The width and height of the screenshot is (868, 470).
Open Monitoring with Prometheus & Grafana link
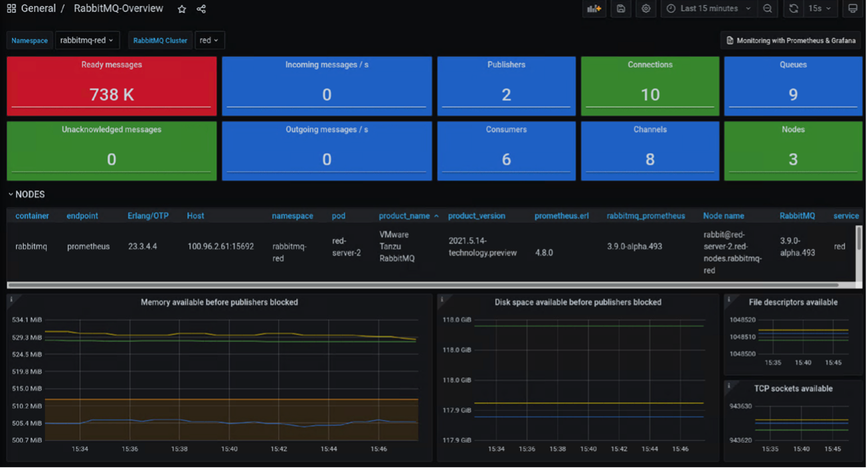point(790,40)
